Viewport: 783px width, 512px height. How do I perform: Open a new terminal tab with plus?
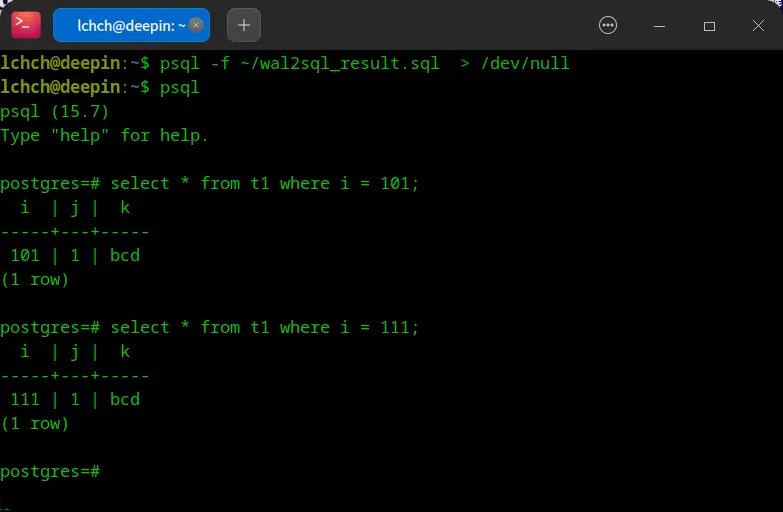pos(244,25)
